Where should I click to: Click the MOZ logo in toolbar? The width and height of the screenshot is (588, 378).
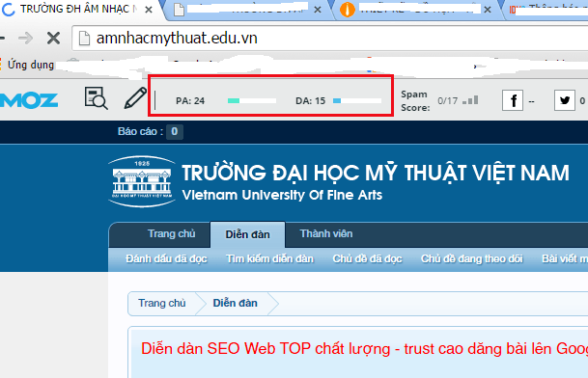tap(29, 100)
